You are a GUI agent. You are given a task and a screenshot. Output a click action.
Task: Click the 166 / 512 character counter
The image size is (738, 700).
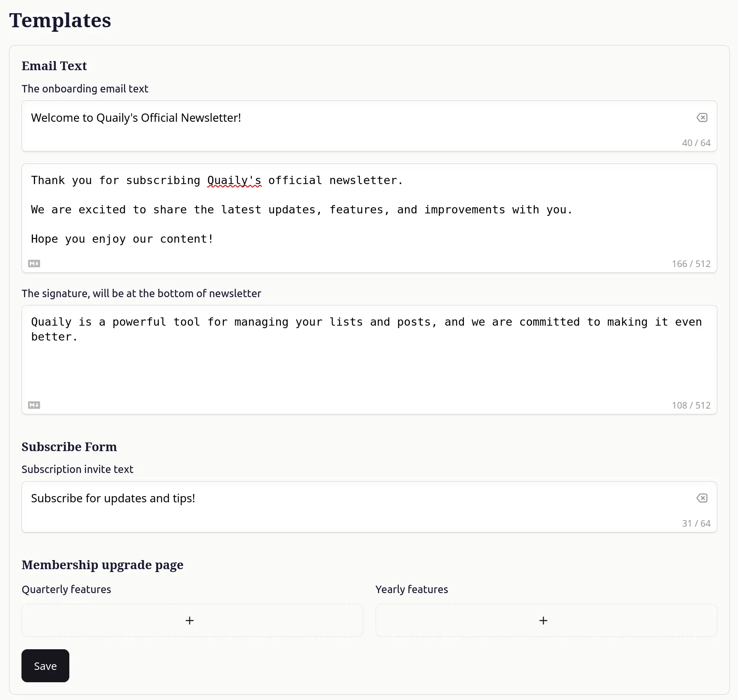(x=691, y=264)
